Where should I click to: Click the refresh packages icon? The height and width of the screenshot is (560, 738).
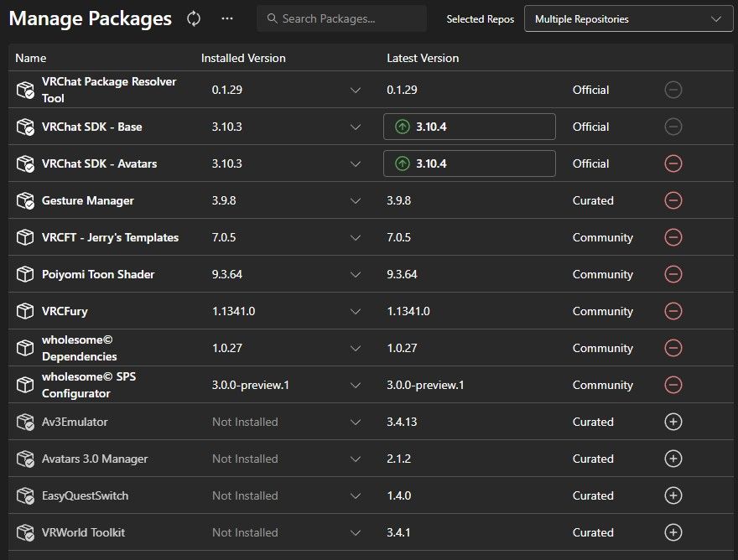coord(194,18)
